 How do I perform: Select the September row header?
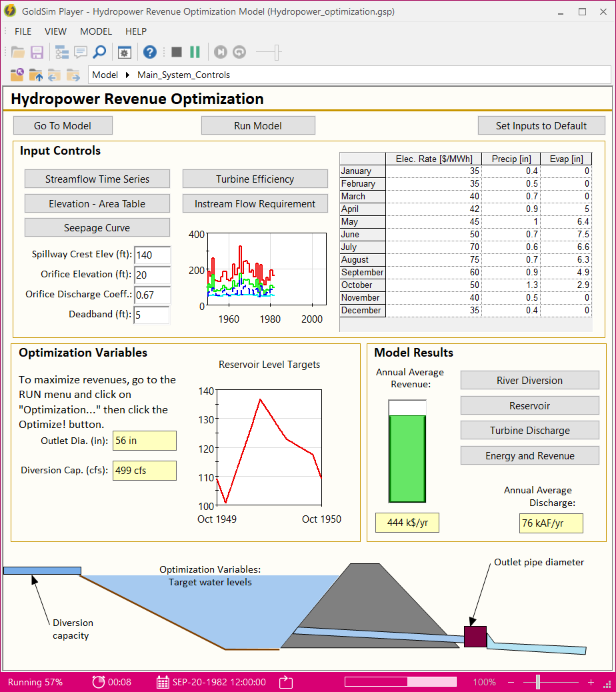[x=363, y=272]
